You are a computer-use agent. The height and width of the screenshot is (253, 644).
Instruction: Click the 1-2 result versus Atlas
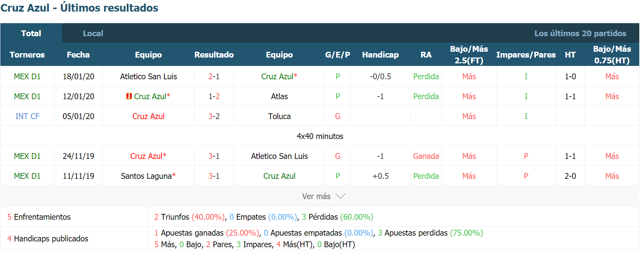[214, 96]
